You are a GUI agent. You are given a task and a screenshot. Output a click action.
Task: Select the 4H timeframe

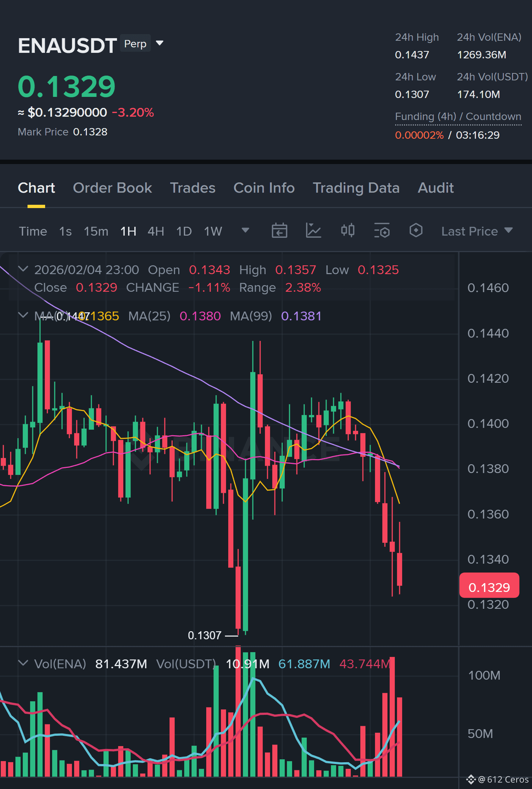click(x=156, y=231)
